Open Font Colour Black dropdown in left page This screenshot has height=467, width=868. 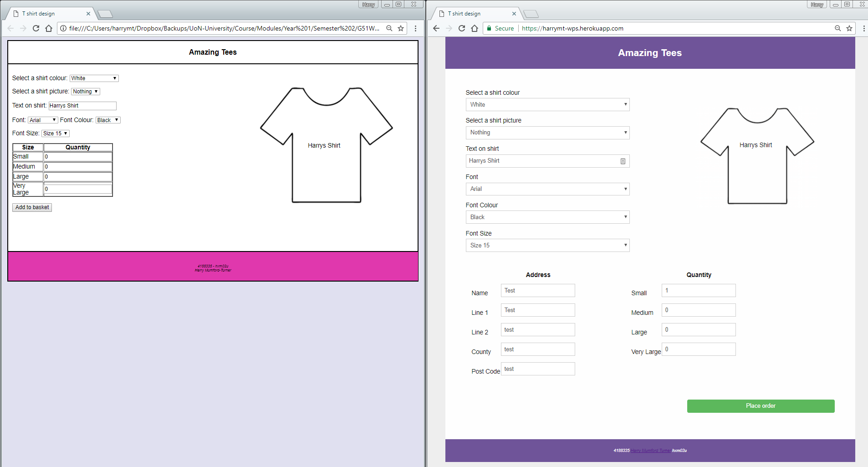pos(108,120)
